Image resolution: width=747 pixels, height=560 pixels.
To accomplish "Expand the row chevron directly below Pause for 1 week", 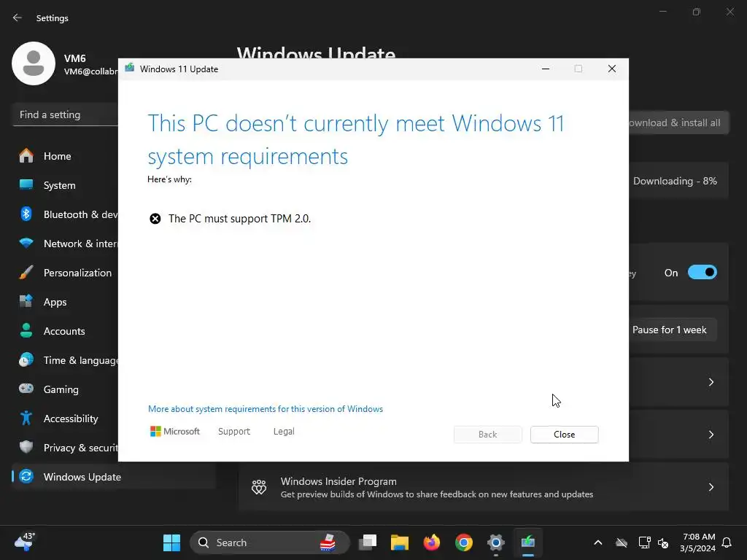I will click(x=711, y=382).
